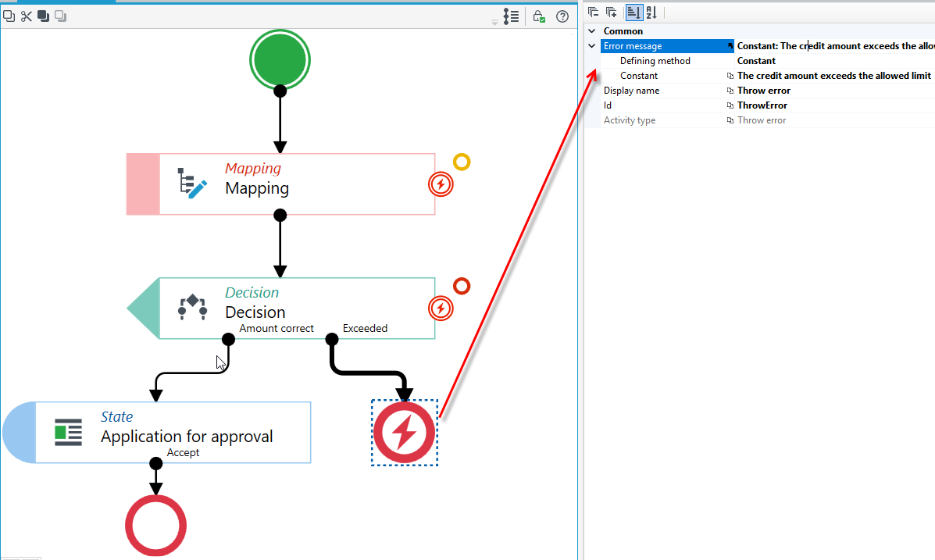Click the scissors cut icon
The image size is (935, 560).
pos(27,16)
